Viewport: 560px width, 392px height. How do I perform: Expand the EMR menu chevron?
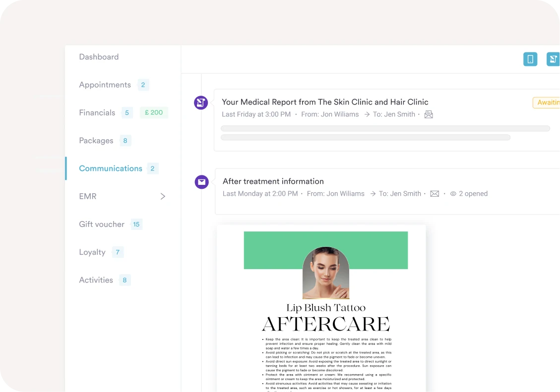point(163,196)
